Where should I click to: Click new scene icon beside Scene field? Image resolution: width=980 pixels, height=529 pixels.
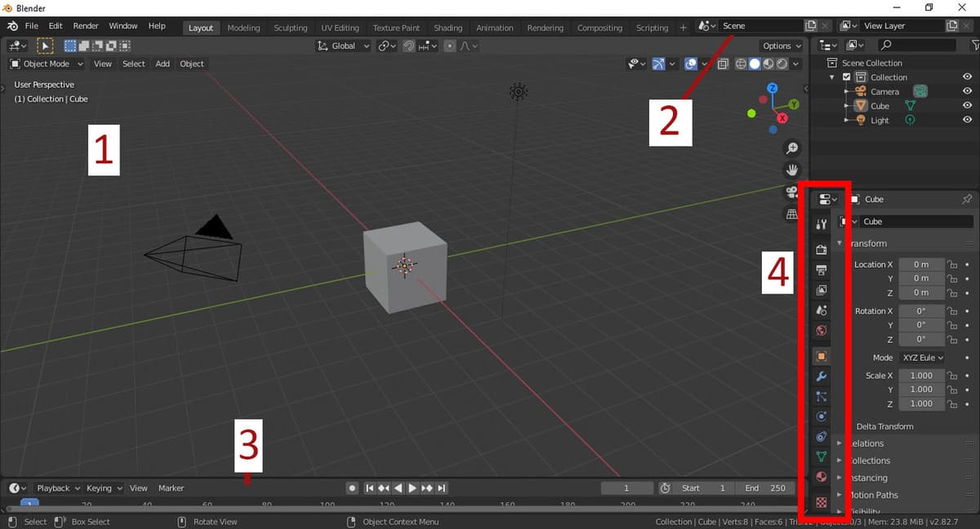click(811, 26)
